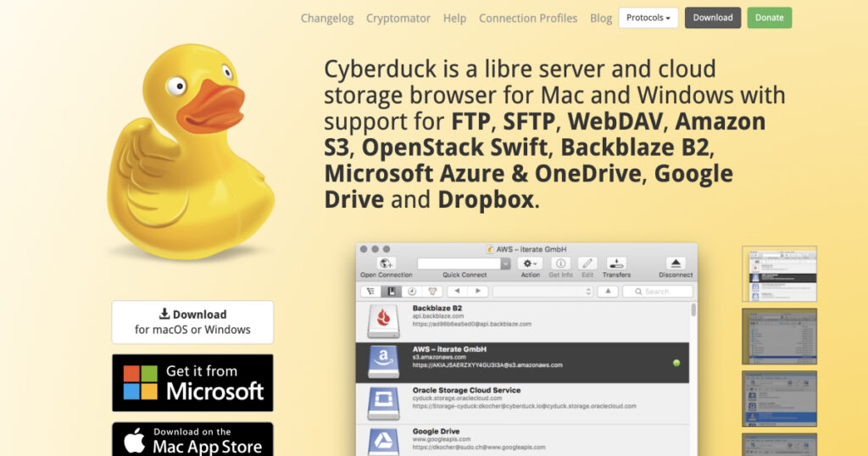Viewport: 868px width, 456px height.
Task: Click 's3.amazonaws.com' hostname text
Action: coord(439,357)
